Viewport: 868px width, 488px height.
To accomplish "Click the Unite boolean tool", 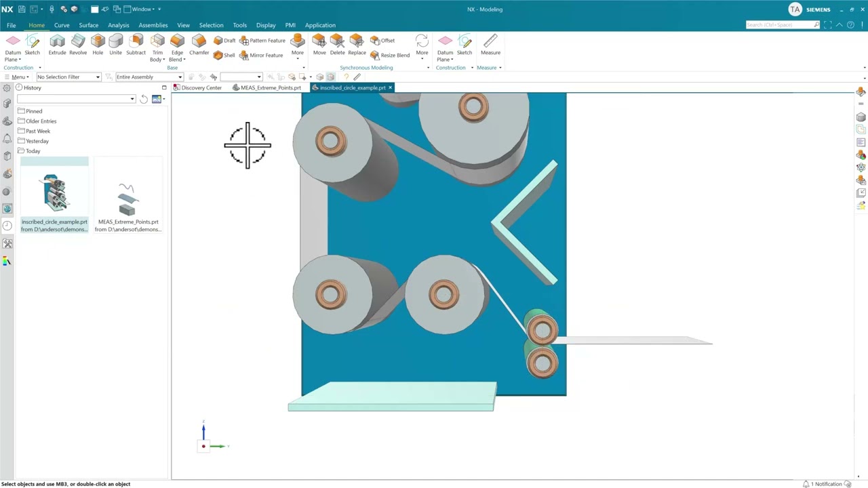I will [116, 45].
